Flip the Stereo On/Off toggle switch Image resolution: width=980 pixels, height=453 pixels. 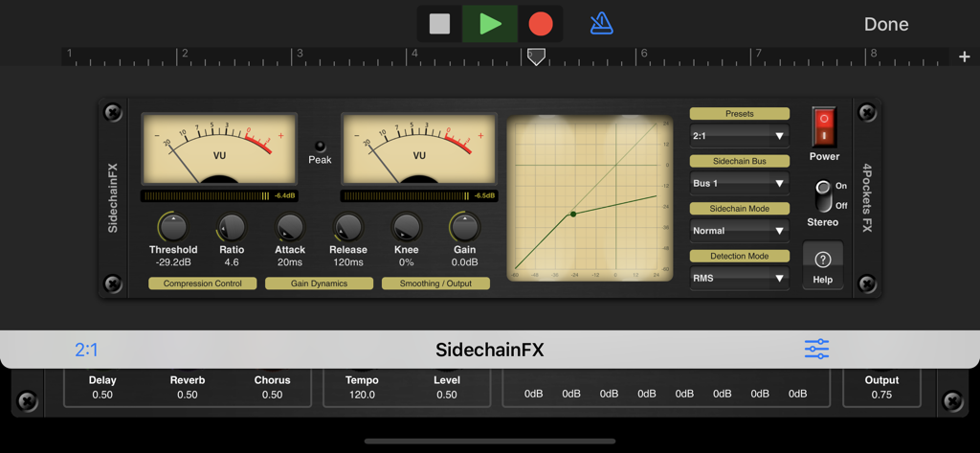[x=824, y=195]
